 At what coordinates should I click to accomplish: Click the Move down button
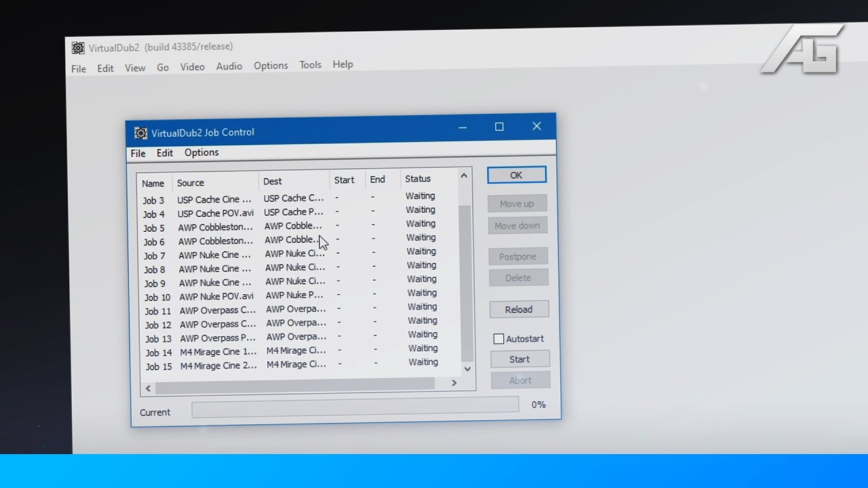[x=517, y=226]
